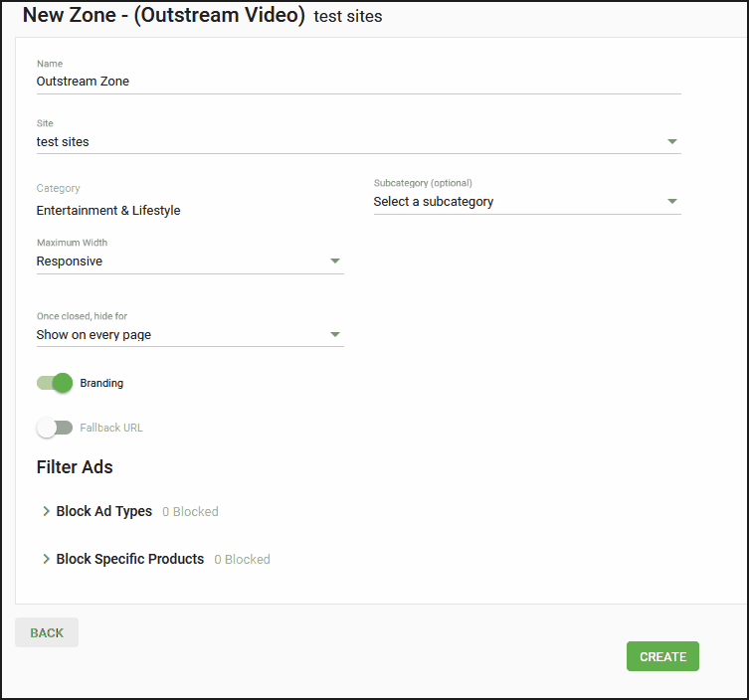Click chevron beside Block Specific Products
This screenshot has height=700, width=749.
tap(46, 559)
